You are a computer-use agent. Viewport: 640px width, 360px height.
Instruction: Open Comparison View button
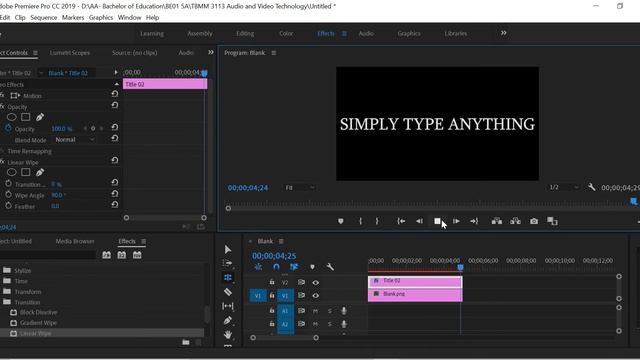tap(552, 221)
